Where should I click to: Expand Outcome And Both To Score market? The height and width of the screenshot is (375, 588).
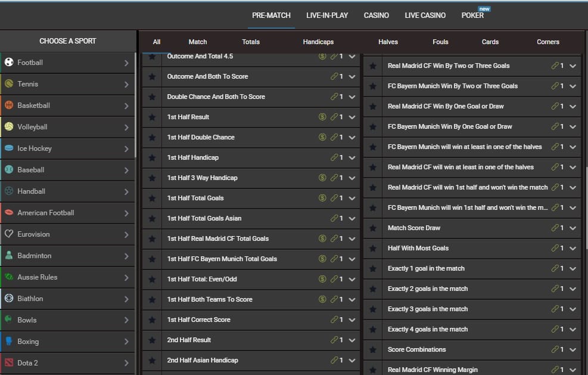(x=352, y=77)
